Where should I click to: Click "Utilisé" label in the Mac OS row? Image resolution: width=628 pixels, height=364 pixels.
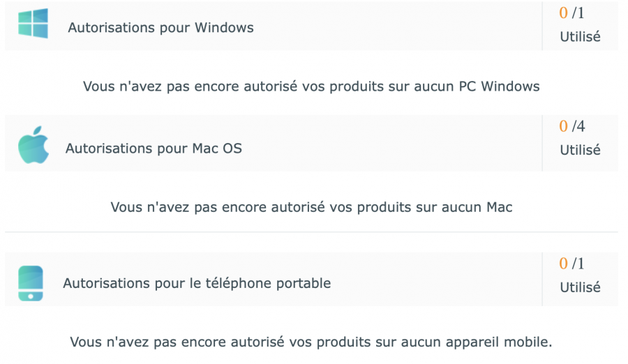tap(580, 150)
